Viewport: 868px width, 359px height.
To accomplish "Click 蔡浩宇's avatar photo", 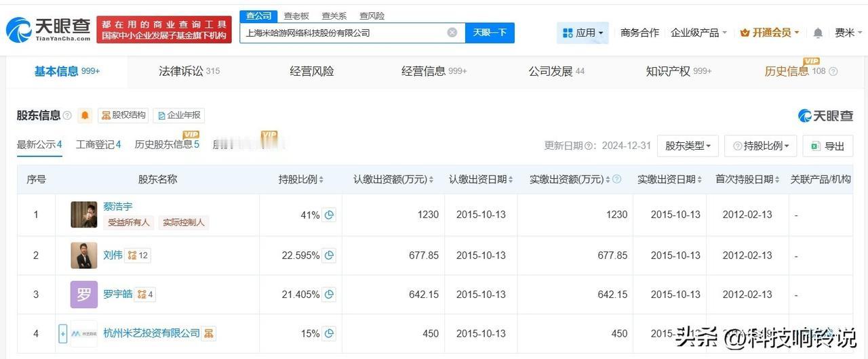I will (x=84, y=215).
